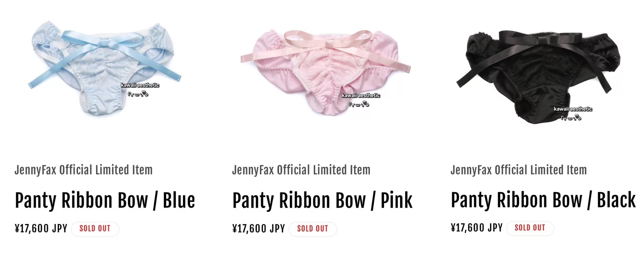The height and width of the screenshot is (261, 644).
Task: Click the Panty Ribbon Bow / Pink title
Action: [322, 200]
